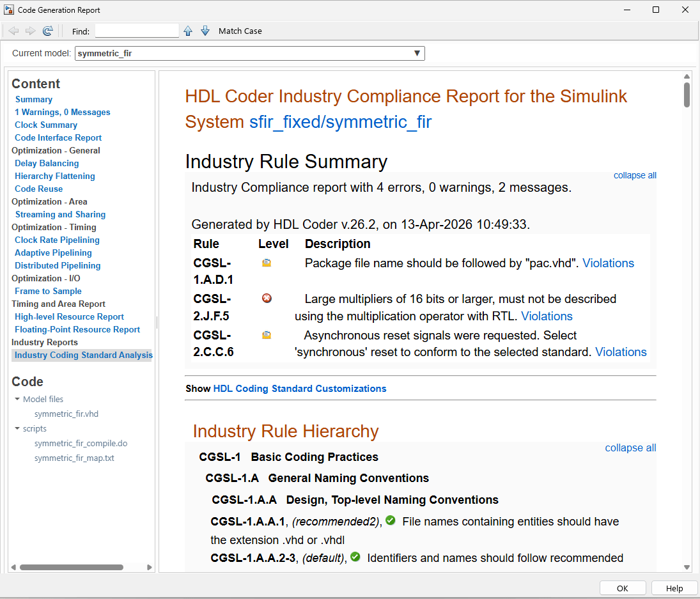Open Clock Rate Pipelining report
The image size is (700, 599).
pos(57,240)
